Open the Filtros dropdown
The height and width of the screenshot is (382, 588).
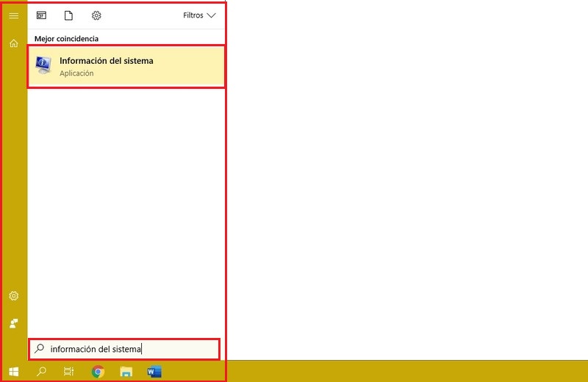199,15
